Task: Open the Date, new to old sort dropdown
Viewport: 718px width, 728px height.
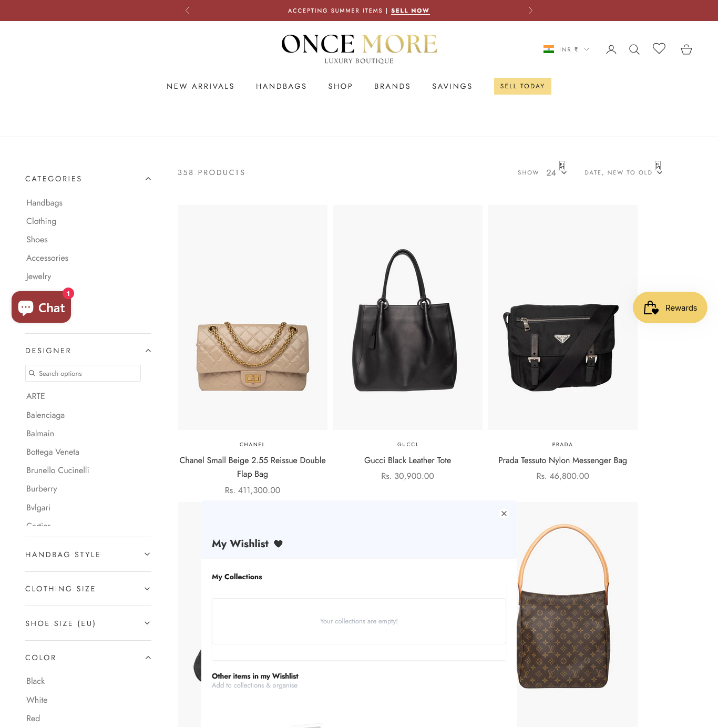Action: tap(623, 172)
